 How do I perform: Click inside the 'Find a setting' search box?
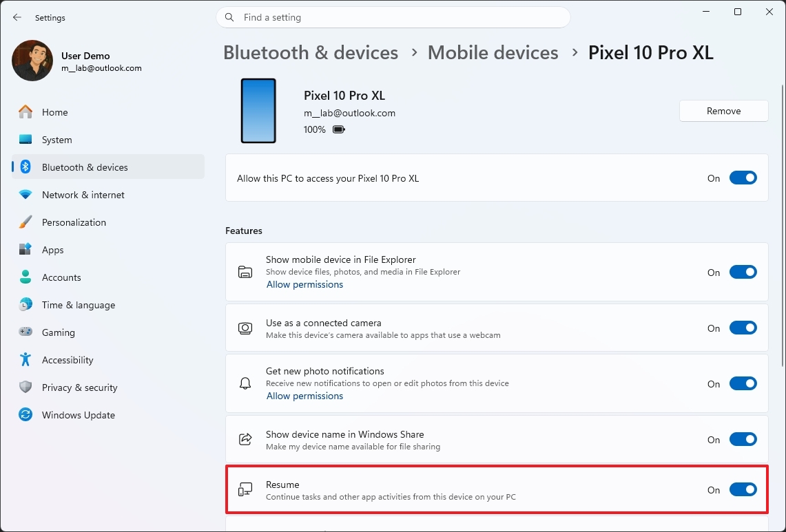[x=393, y=17]
